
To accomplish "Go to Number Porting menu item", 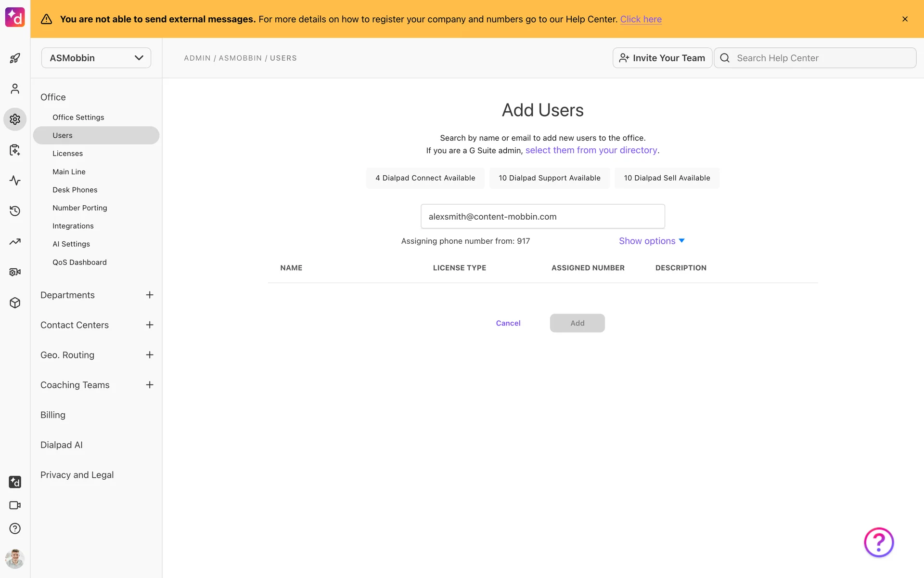I will point(80,208).
